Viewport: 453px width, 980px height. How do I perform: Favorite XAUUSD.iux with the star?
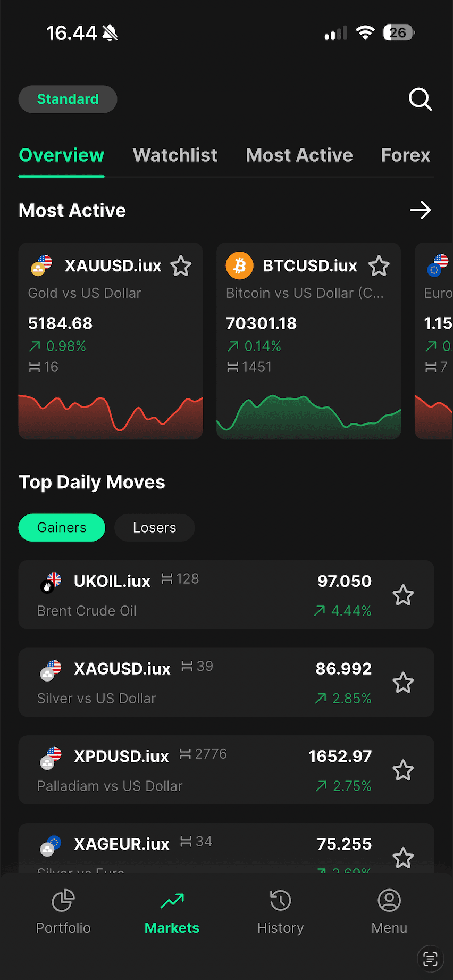(181, 266)
